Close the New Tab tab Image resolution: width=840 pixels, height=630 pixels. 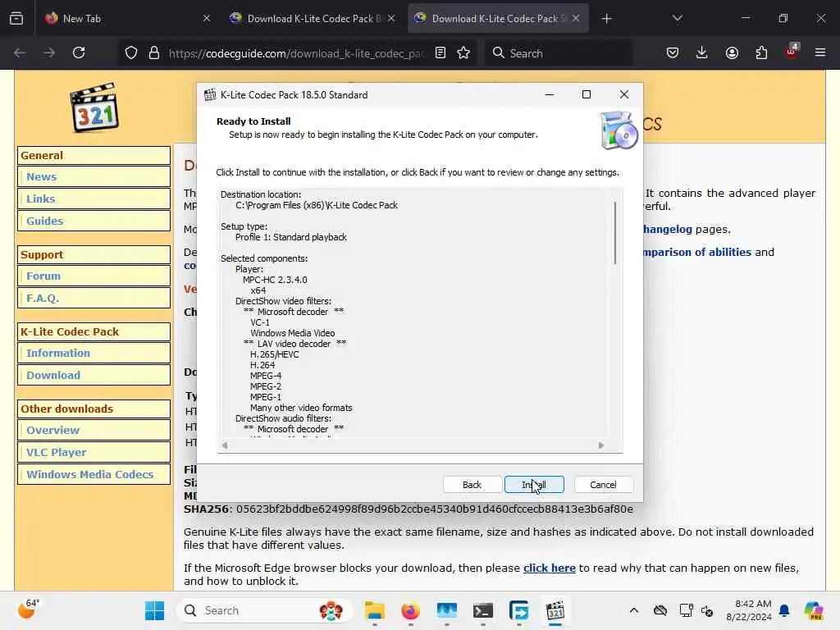coord(207,18)
